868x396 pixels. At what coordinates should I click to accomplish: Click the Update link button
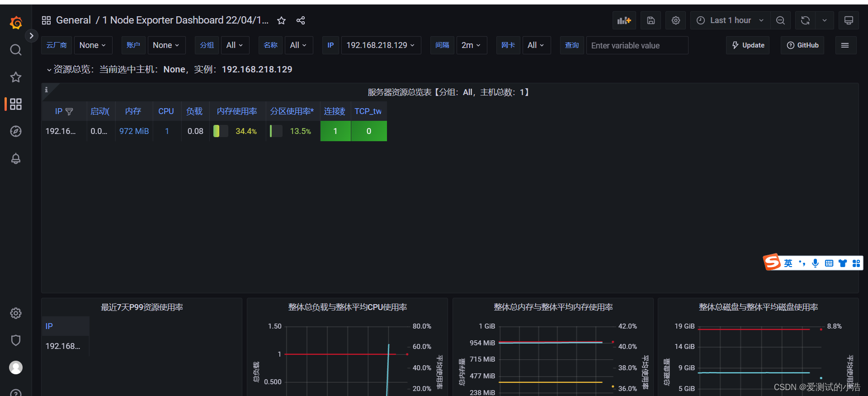coord(748,45)
